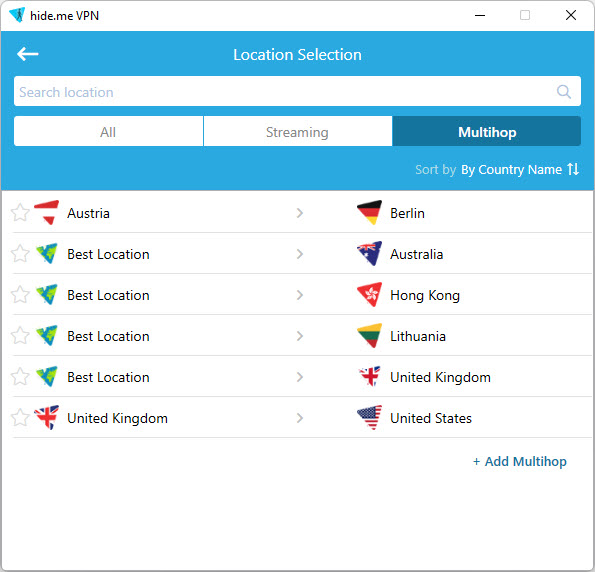Favorite the Austria to Berlin multihop
The image size is (595, 572).
(x=20, y=213)
